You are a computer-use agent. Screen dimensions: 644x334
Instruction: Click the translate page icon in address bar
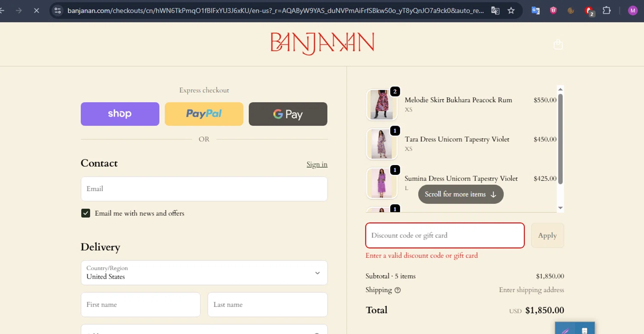coord(495,11)
